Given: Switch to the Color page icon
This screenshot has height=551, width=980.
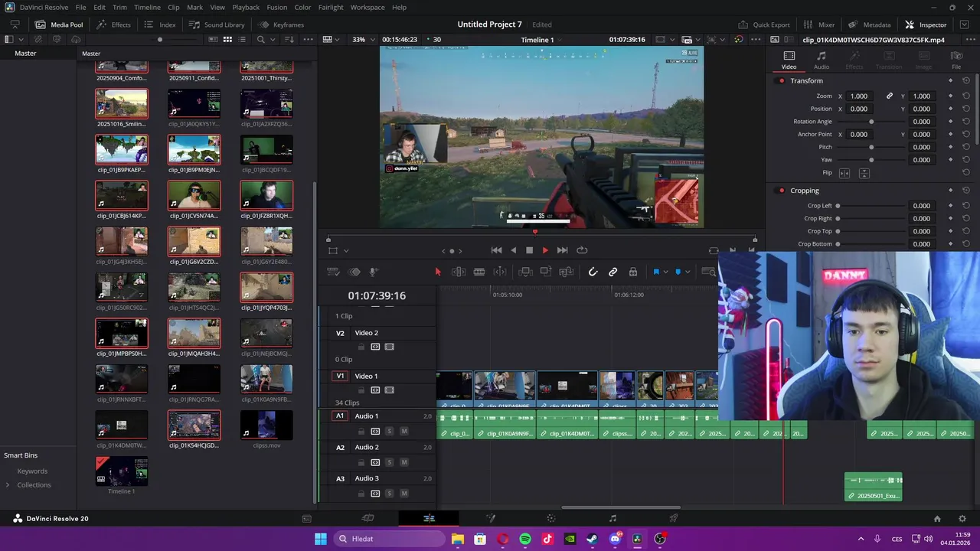Looking at the screenshot, I should click(x=551, y=518).
